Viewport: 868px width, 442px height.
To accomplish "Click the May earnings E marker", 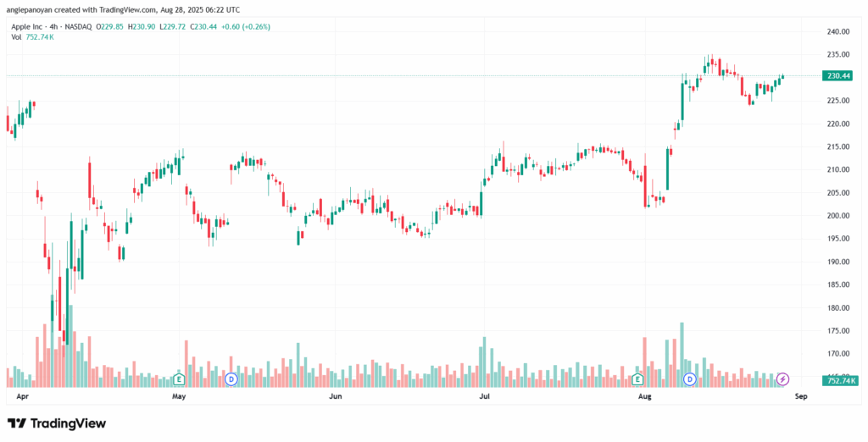I will [x=179, y=378].
